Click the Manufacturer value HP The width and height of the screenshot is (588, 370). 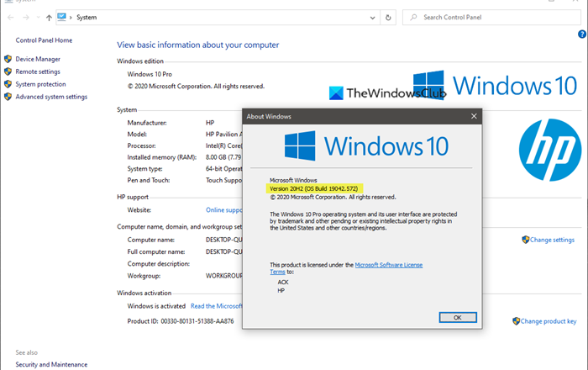(210, 123)
